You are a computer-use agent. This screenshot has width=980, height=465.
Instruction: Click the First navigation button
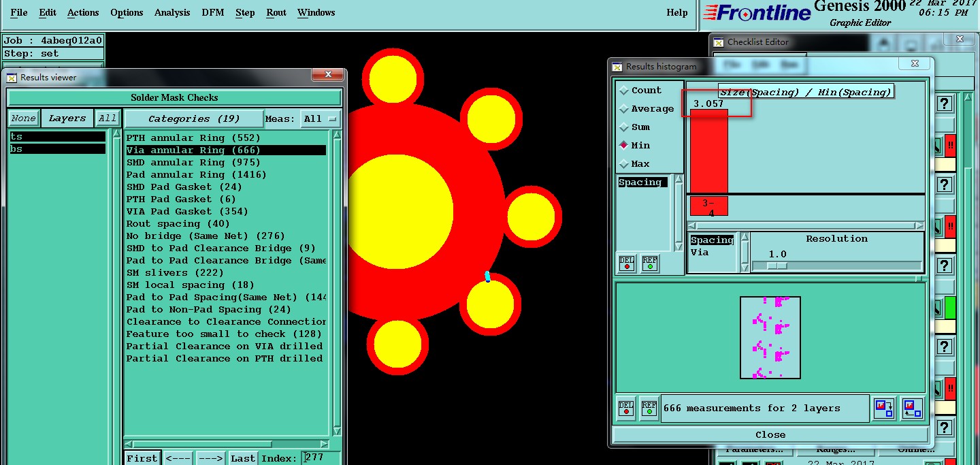click(142, 458)
